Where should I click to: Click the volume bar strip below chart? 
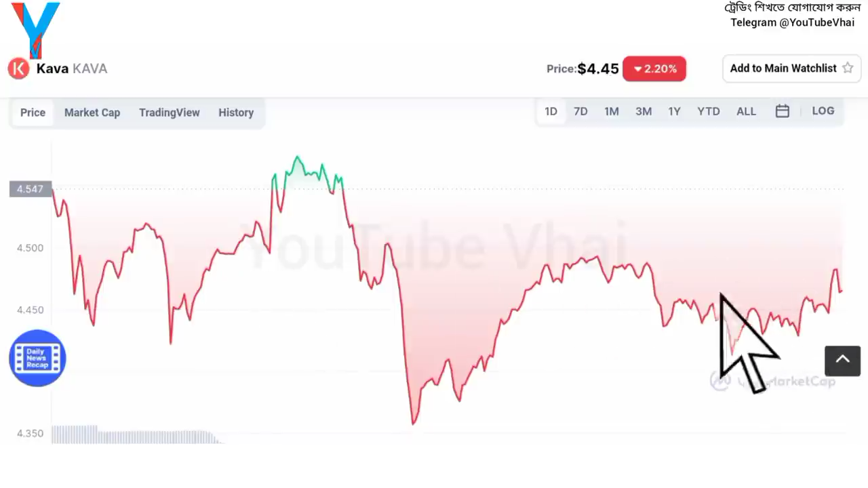pos(136,434)
